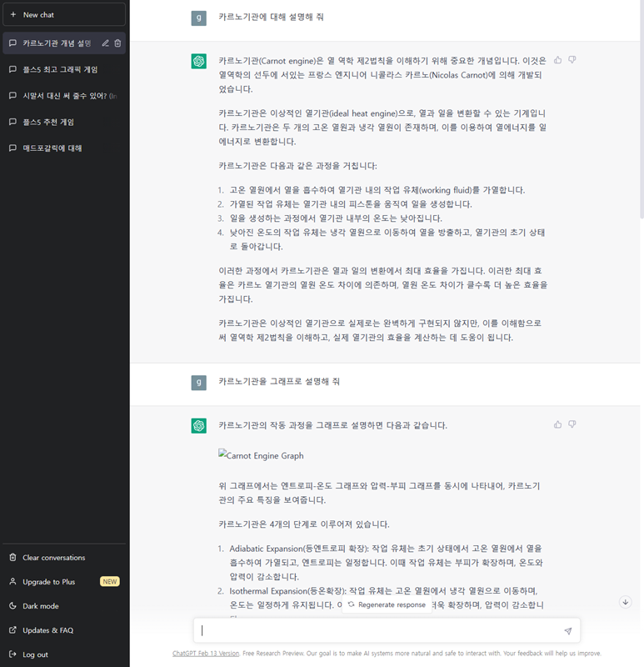This screenshot has width=644, height=667.
Task: Click the list item starting Isothermal Expansion
Action: 386,598
